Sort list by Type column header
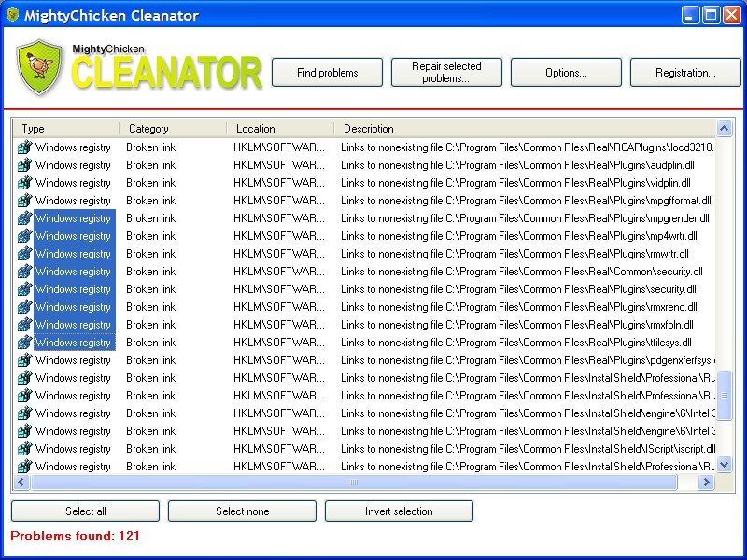Screen dimensions: 747x560 click(x=65, y=129)
